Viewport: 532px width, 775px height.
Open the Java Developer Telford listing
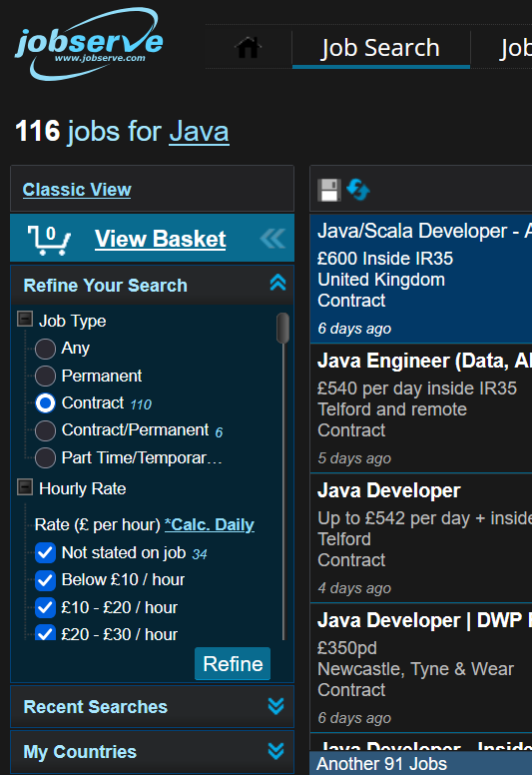click(x=421, y=538)
